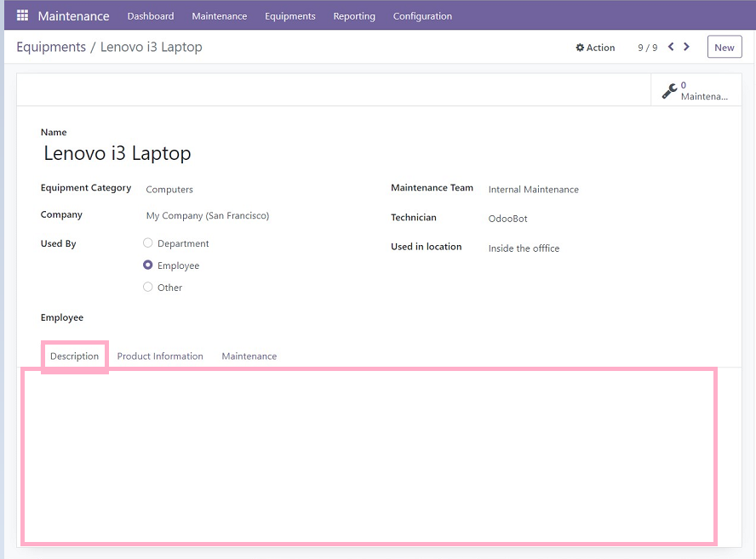Switch to the Product Information tab

click(160, 357)
